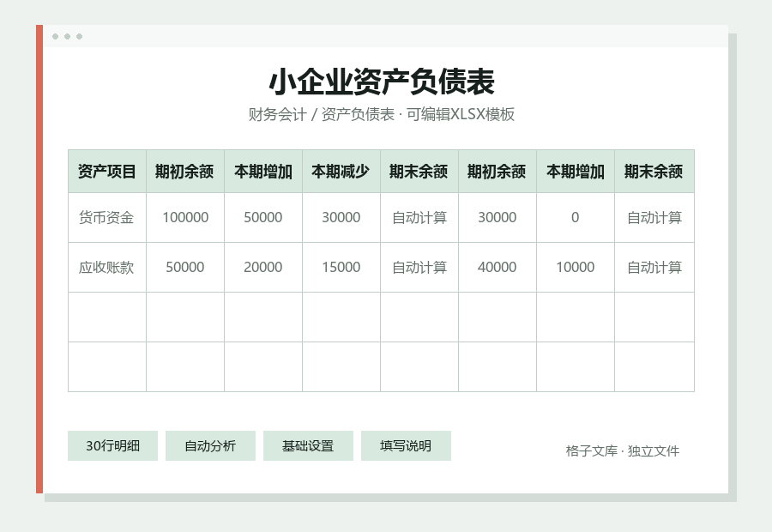Screen dimensions: 772x532
Task: Select the 10000 cell in 应收账款 row
Action: [x=576, y=267]
